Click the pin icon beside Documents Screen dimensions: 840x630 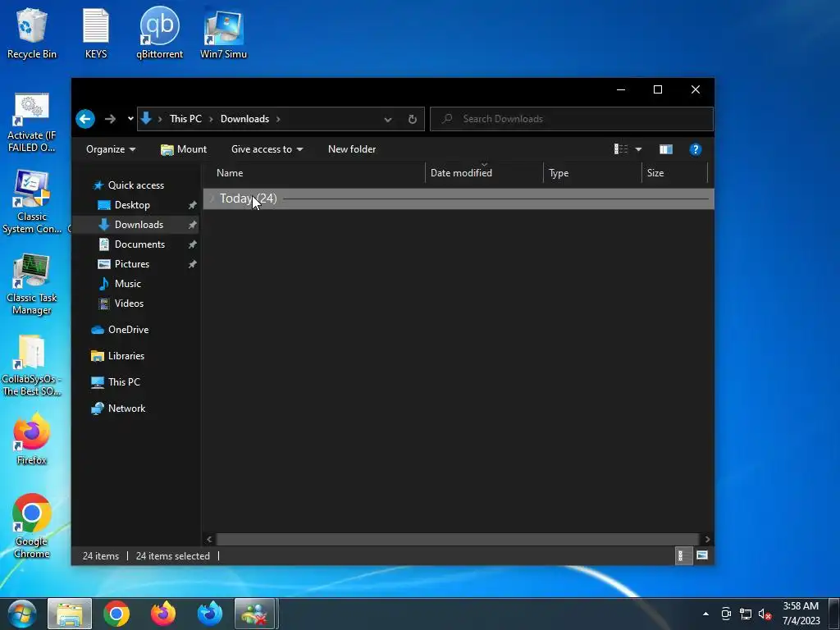click(x=192, y=244)
